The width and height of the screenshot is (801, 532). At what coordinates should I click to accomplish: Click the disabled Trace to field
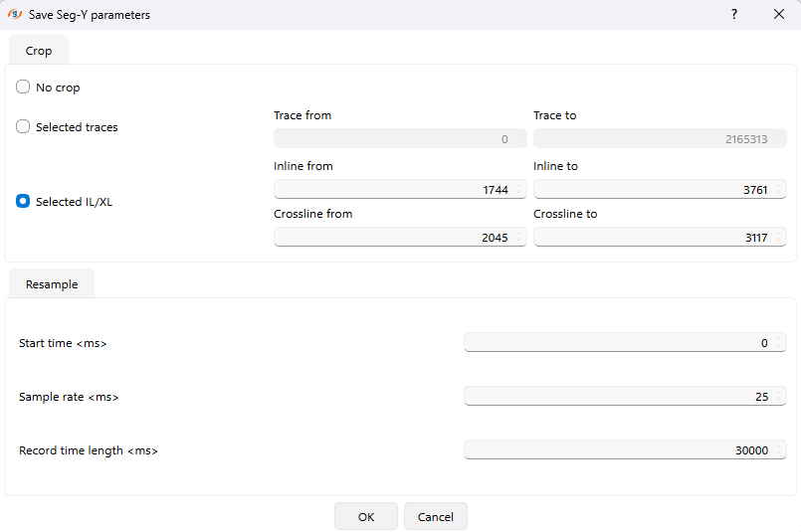(660, 139)
